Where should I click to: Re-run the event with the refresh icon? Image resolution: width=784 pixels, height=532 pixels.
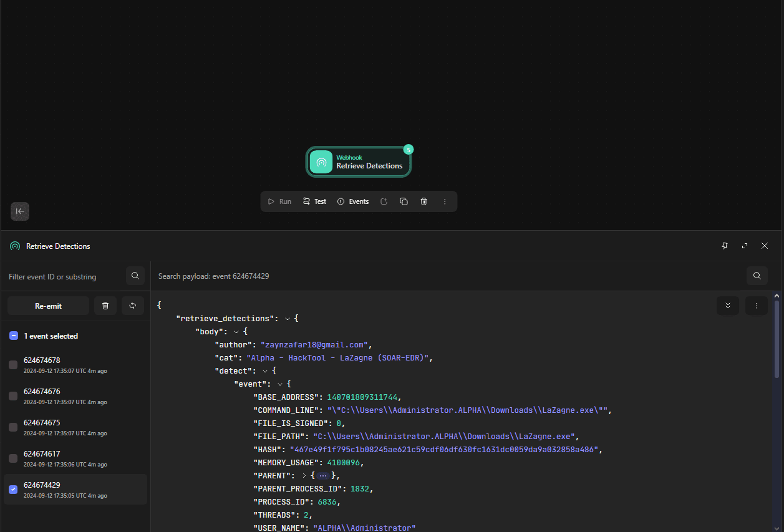click(132, 305)
